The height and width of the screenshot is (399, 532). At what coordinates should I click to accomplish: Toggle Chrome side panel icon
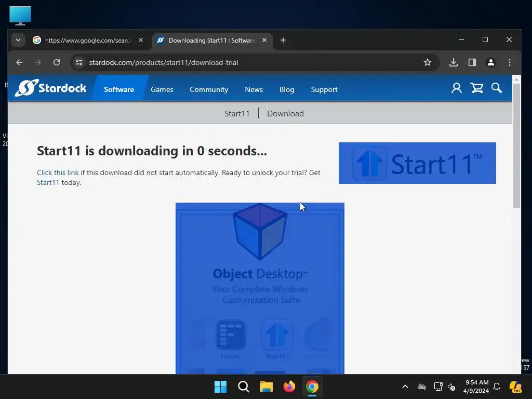coord(472,62)
